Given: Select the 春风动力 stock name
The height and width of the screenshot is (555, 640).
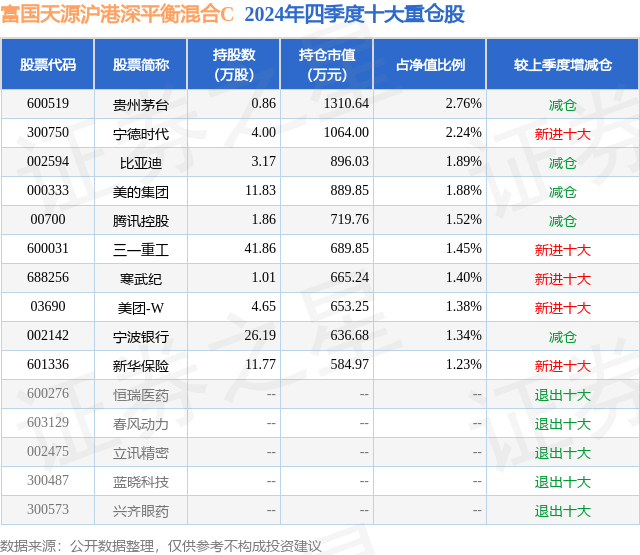Looking at the screenshot, I should 141,424.
